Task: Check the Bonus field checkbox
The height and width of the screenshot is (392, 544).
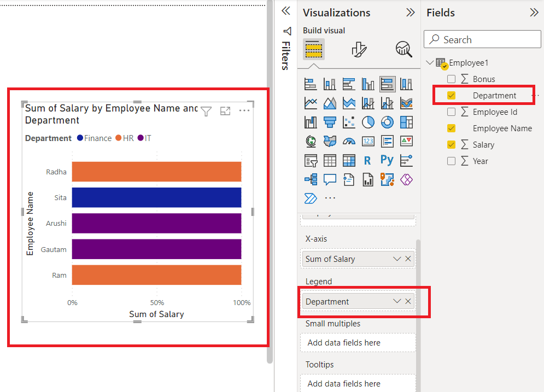Action: (451, 79)
